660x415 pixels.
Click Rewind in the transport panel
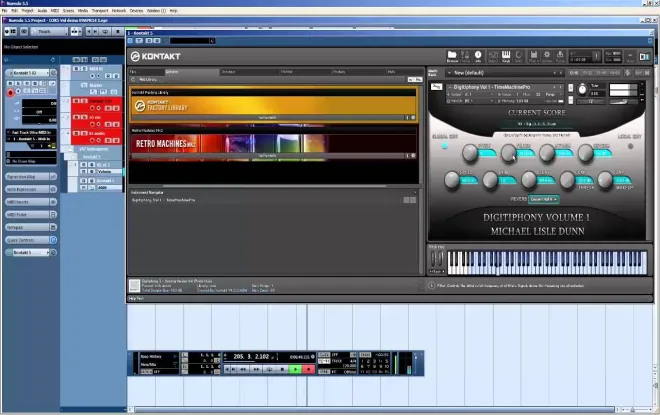click(x=243, y=369)
